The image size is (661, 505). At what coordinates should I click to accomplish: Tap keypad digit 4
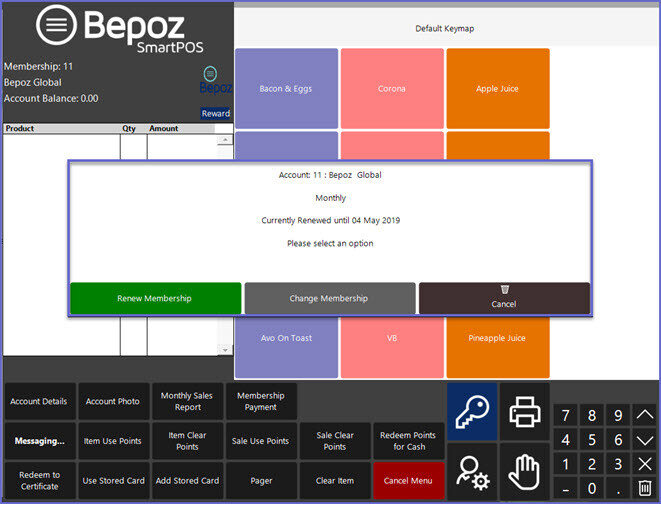[566, 440]
